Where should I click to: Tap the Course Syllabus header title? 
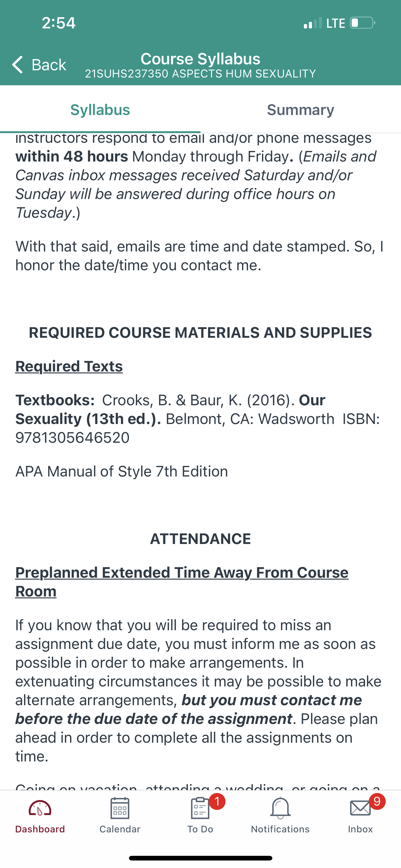(200, 59)
